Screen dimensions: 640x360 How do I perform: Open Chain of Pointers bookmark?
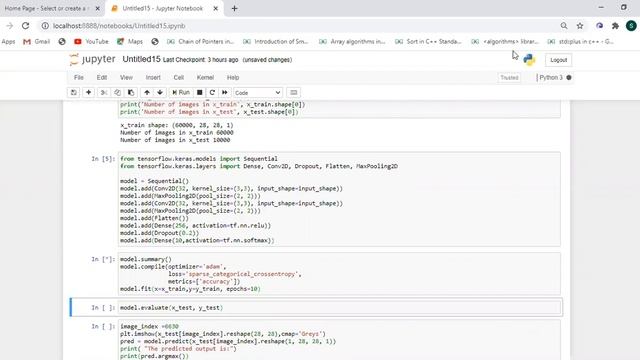tap(200, 42)
